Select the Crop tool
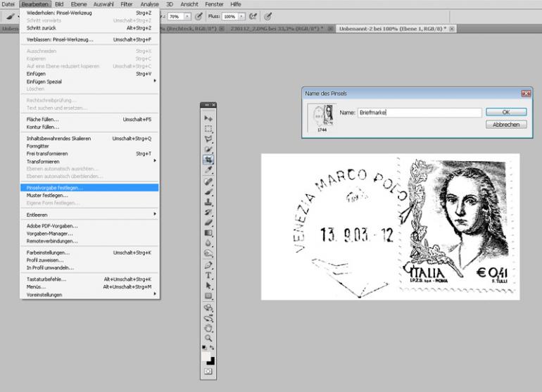The width and height of the screenshot is (542, 392). [x=208, y=159]
